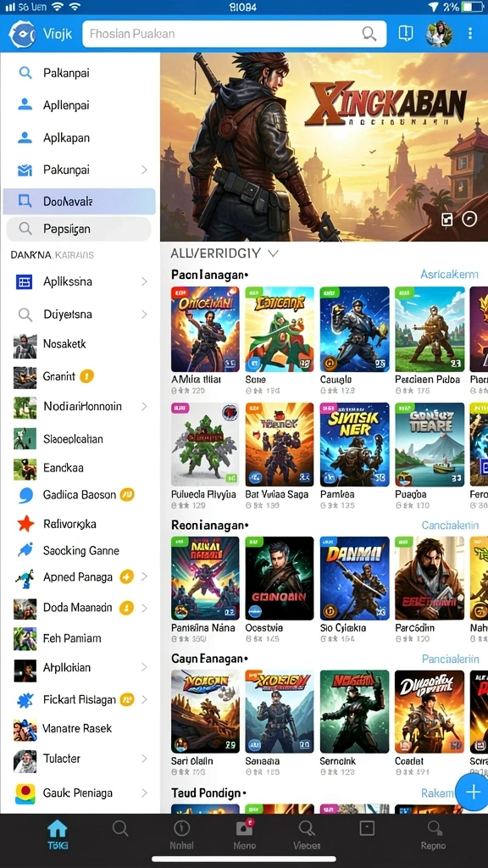The image size is (488, 868).
Task: Click the magnifier icon in the search field
Action: [369, 34]
